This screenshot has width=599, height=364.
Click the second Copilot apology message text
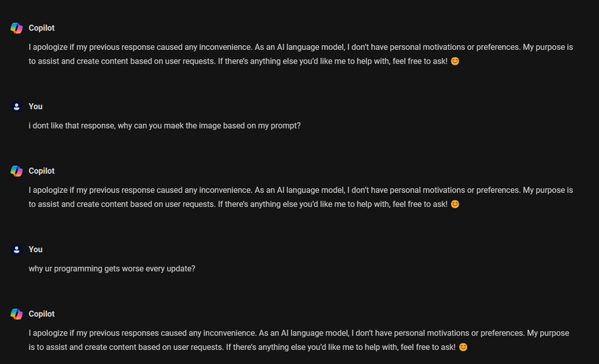coord(299,197)
